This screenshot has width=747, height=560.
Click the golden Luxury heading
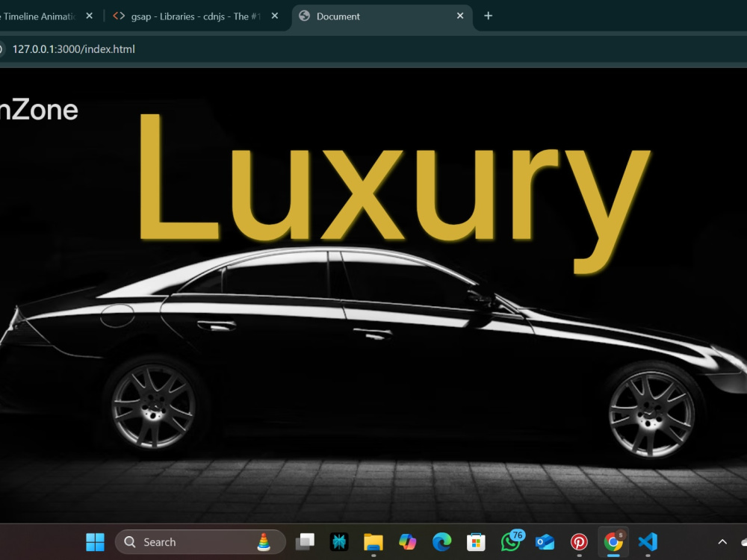pyautogui.click(x=394, y=193)
